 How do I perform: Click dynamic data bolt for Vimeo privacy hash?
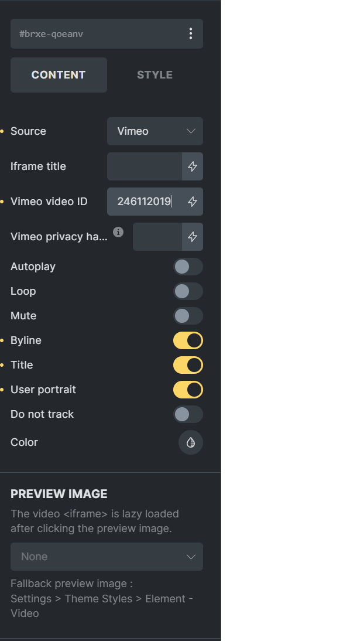193,237
